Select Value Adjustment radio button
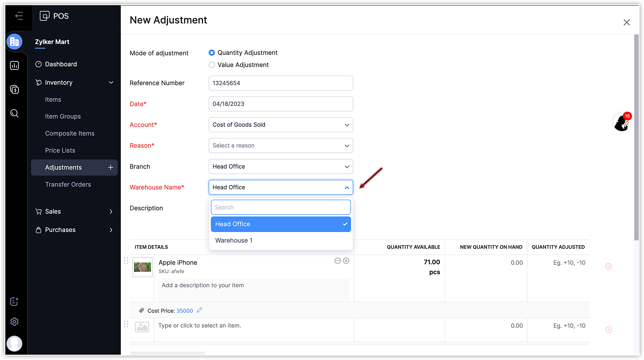Image resolution: width=644 pixels, height=360 pixels. coord(212,65)
